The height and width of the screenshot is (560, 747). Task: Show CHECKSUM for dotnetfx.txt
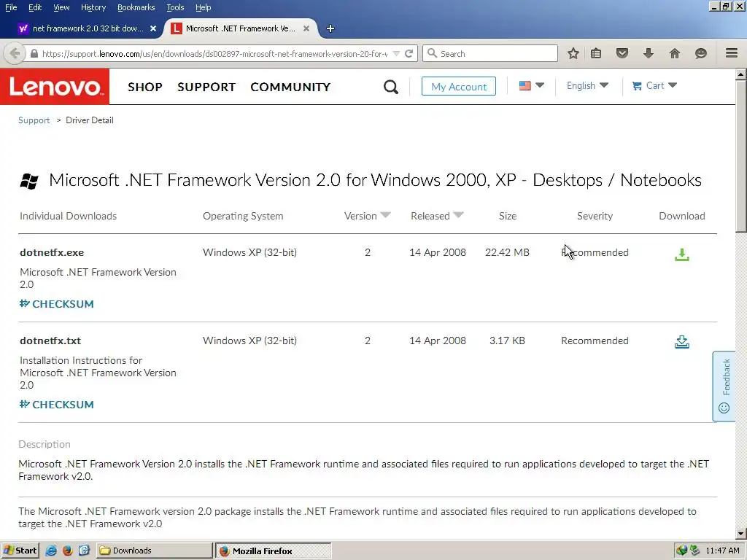[x=57, y=404]
